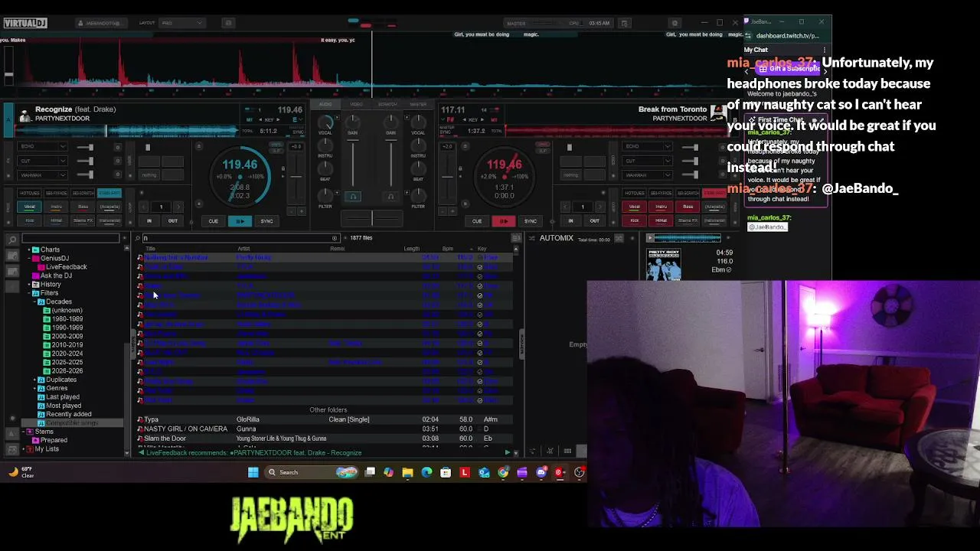The width and height of the screenshot is (980, 551).
Task: Switch mixer to the VIDEO tab
Action: tap(357, 104)
